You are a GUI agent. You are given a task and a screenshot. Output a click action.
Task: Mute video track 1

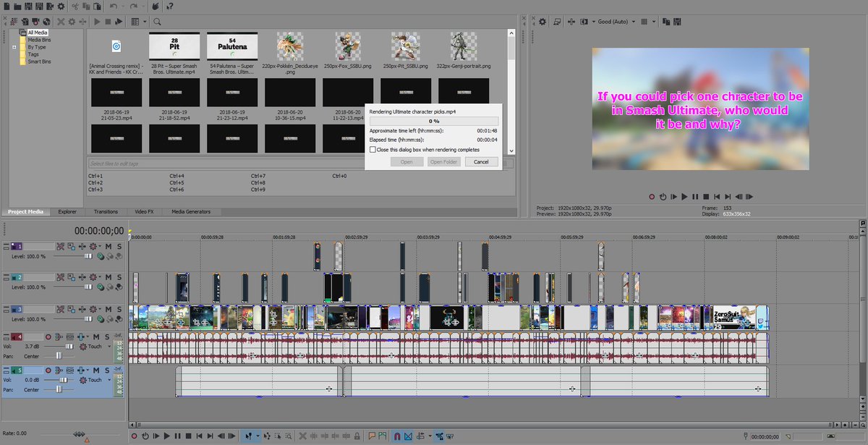[109, 247]
